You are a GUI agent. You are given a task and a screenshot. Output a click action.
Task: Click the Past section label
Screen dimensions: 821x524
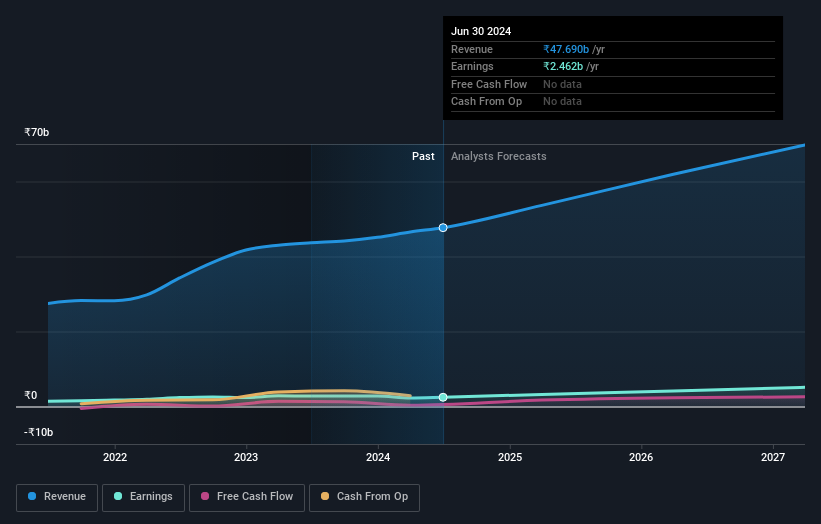click(423, 157)
